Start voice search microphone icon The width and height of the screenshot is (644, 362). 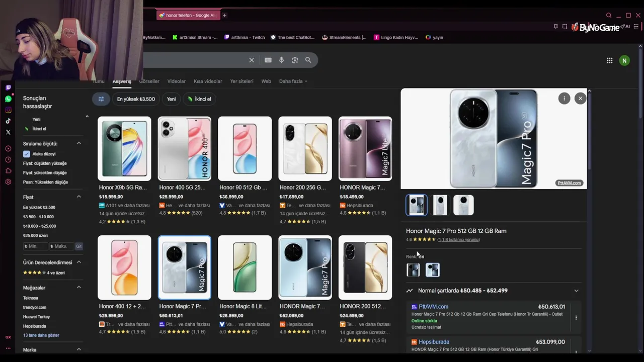pyautogui.click(x=281, y=60)
